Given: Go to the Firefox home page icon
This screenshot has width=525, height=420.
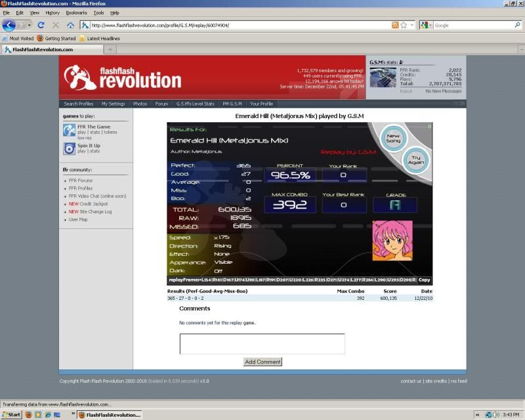Looking at the screenshot, I should tap(70, 25).
